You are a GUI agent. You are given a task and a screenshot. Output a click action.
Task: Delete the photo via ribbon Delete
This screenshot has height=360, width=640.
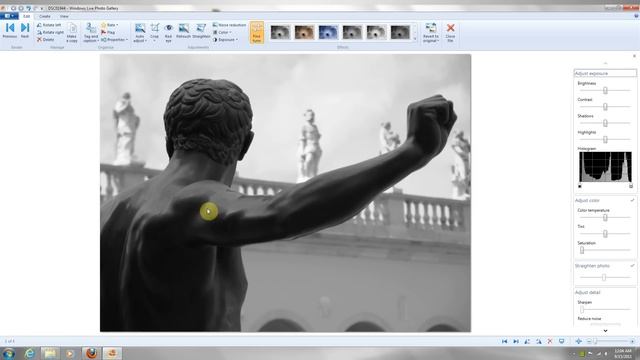click(45, 40)
